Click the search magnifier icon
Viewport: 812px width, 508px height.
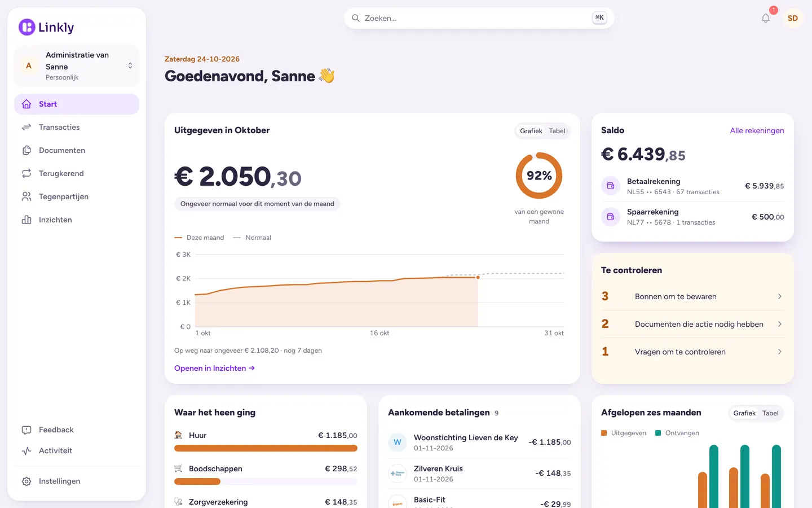(356, 18)
